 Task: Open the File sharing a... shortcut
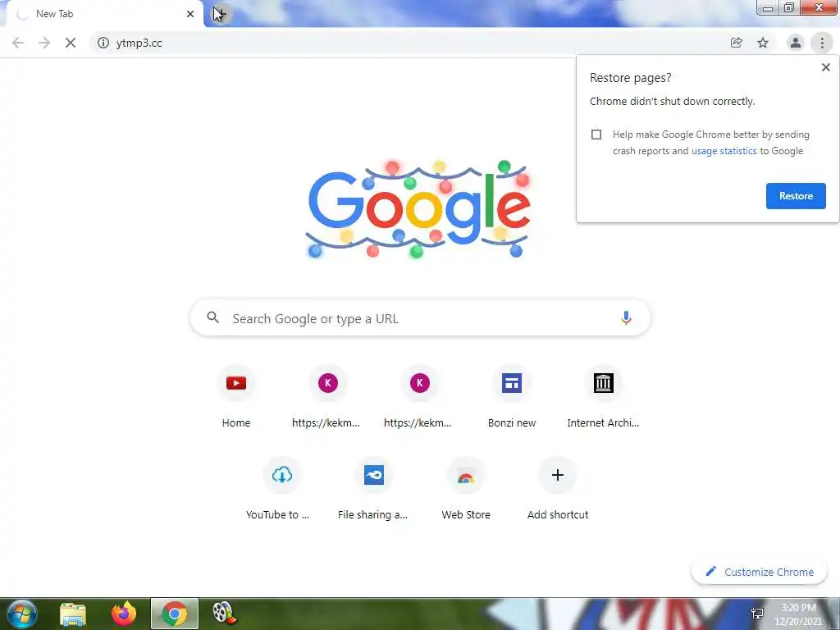pos(373,489)
